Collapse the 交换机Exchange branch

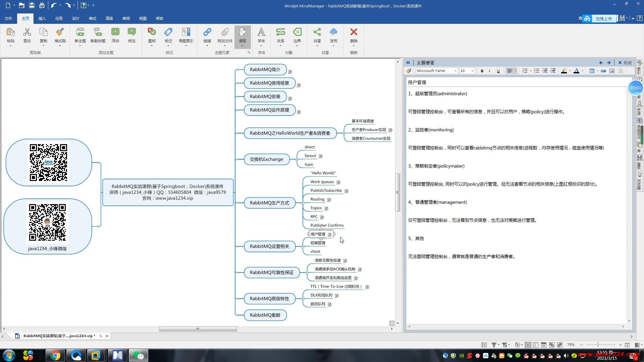297,159
